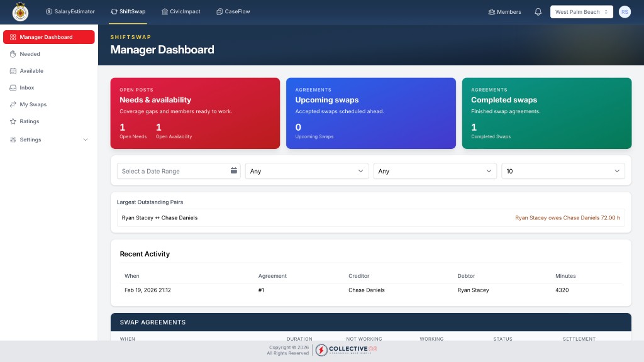Click the ShiftSwap swap arrows icon
This screenshot has width=644, height=362.
(114, 11)
